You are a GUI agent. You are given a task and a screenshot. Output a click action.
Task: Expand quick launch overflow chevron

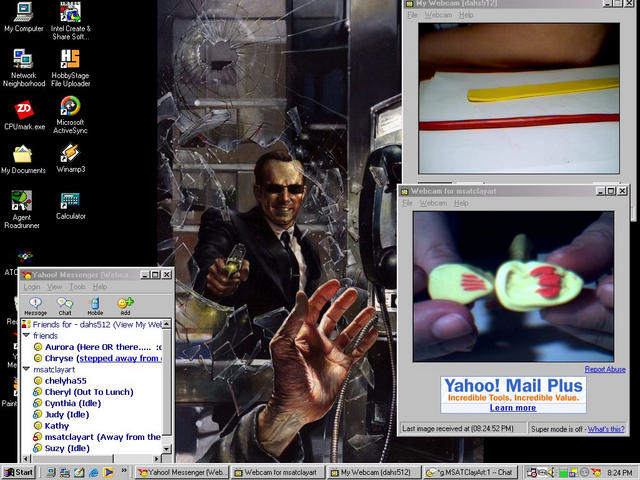point(124,471)
